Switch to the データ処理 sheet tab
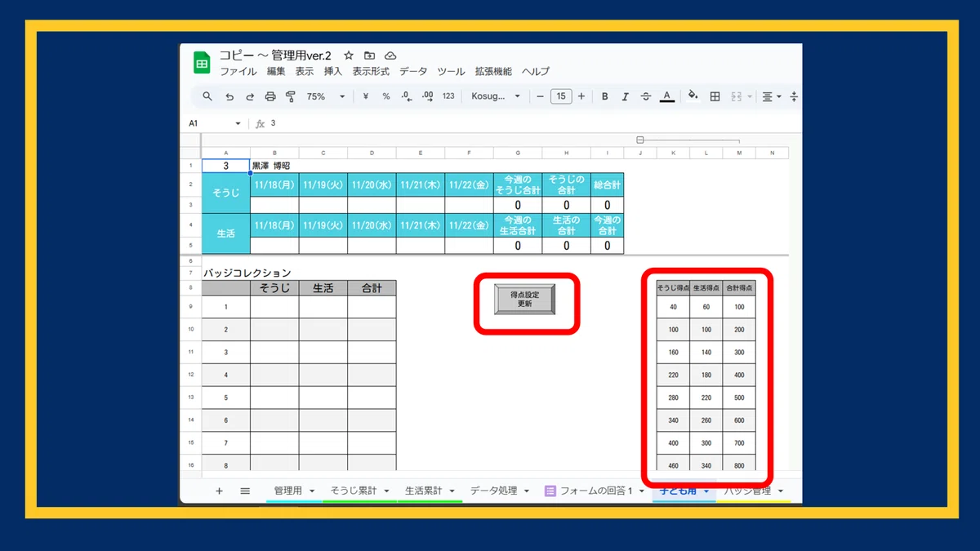 click(493, 491)
